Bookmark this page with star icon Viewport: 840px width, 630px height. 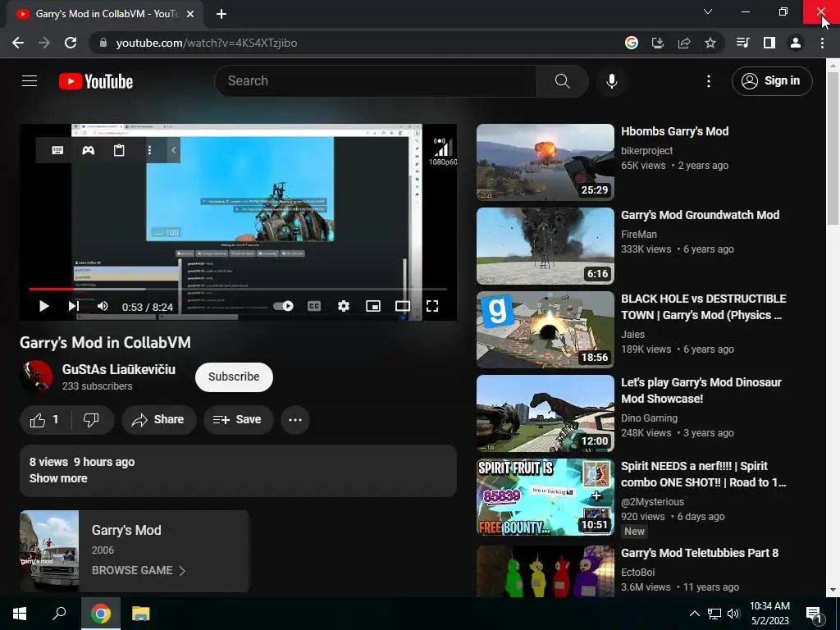[710, 43]
